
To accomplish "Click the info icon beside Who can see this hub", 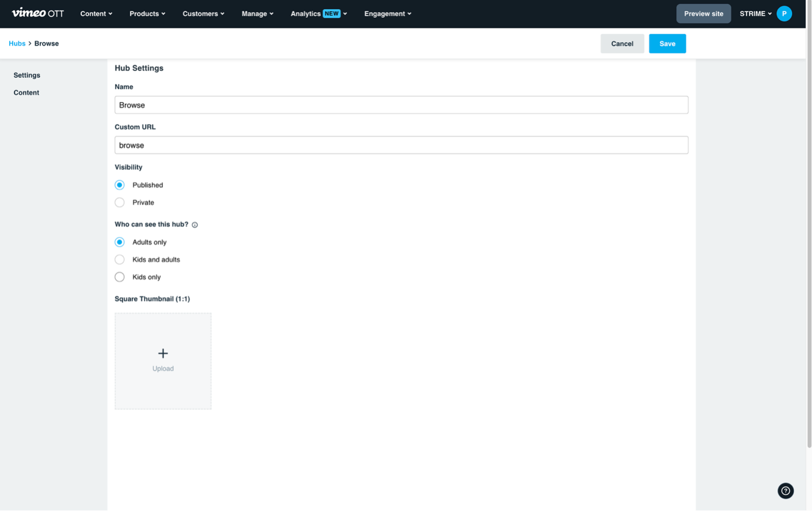I will click(195, 225).
